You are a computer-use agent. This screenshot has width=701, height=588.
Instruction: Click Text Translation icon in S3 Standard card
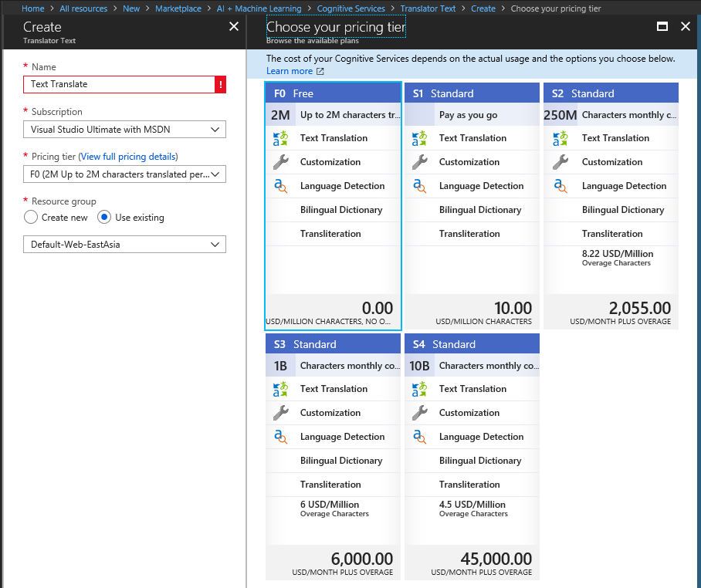[280, 389]
